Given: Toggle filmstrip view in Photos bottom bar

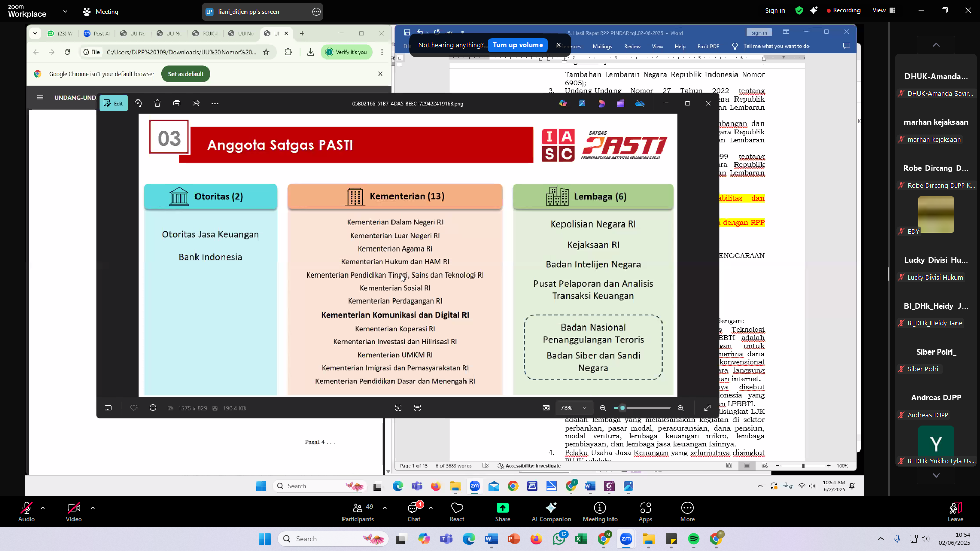Looking at the screenshot, I should click(108, 408).
